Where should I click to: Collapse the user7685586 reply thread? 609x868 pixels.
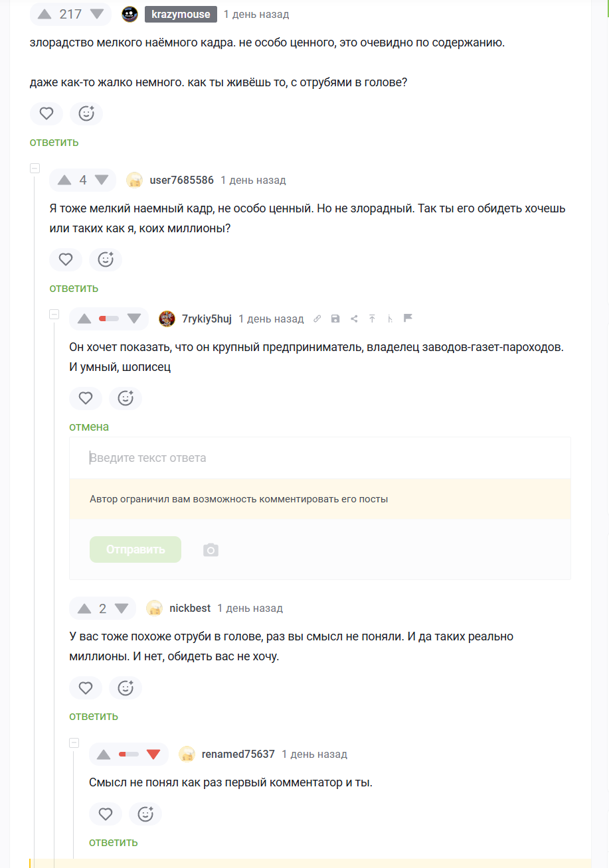point(35,169)
